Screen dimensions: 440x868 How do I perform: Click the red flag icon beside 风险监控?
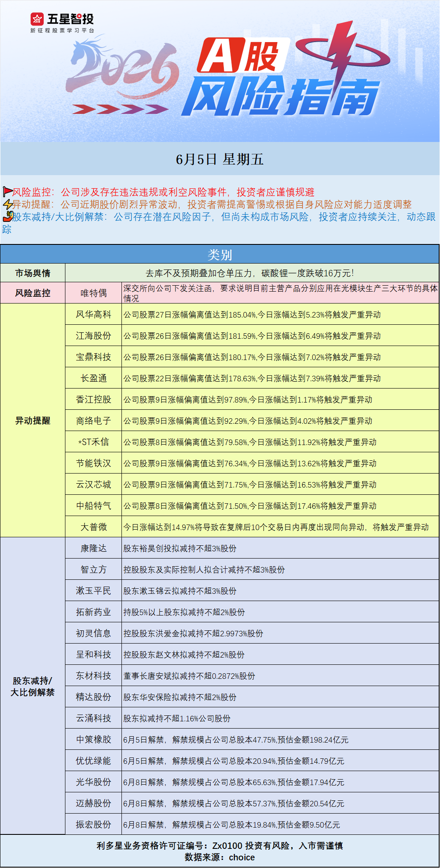click(x=8, y=192)
